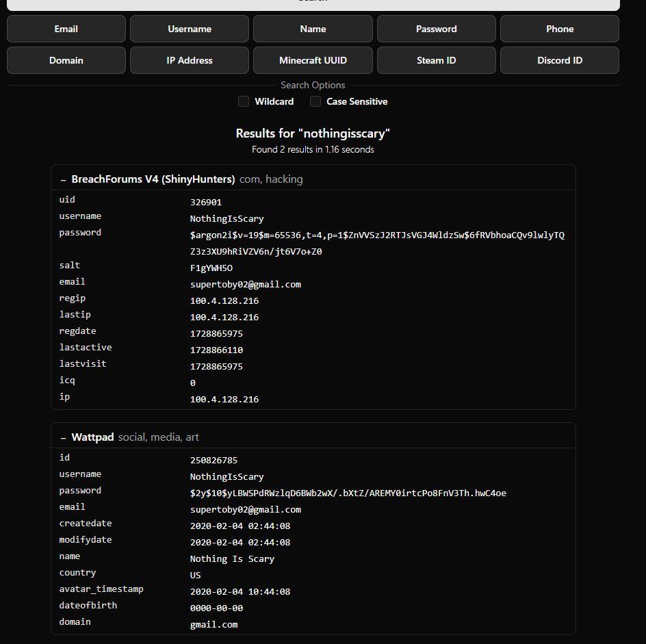Select the Username search type

coord(190,29)
